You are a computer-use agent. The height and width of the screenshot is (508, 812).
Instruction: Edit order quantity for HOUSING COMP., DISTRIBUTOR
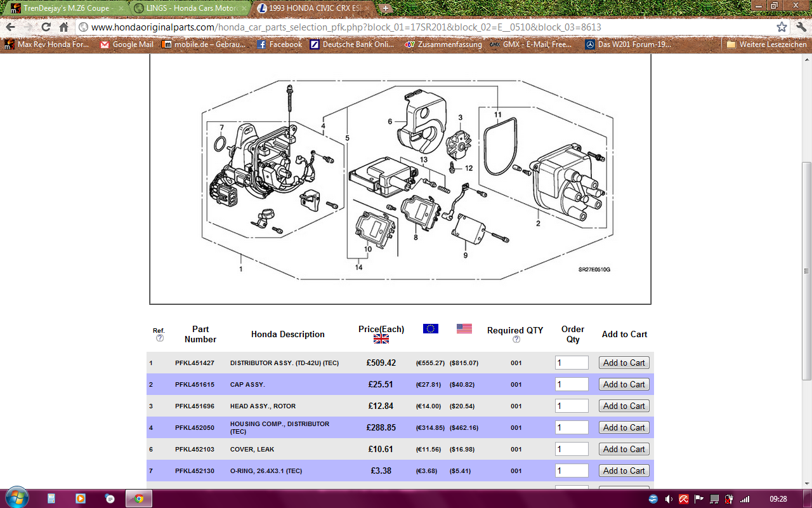pyautogui.click(x=572, y=427)
